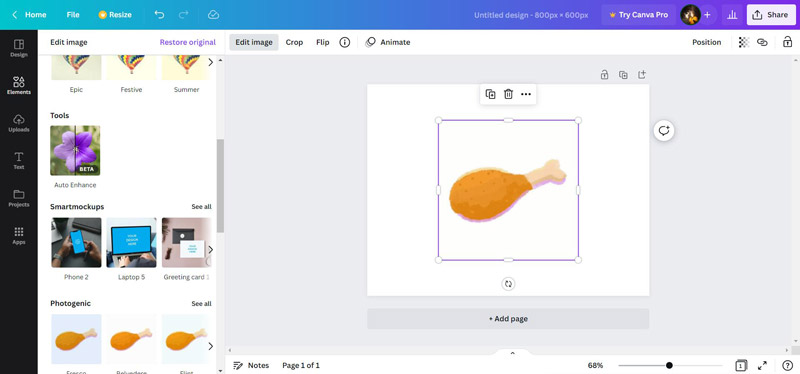Expand Photogenic row with right chevron

pos(210,346)
